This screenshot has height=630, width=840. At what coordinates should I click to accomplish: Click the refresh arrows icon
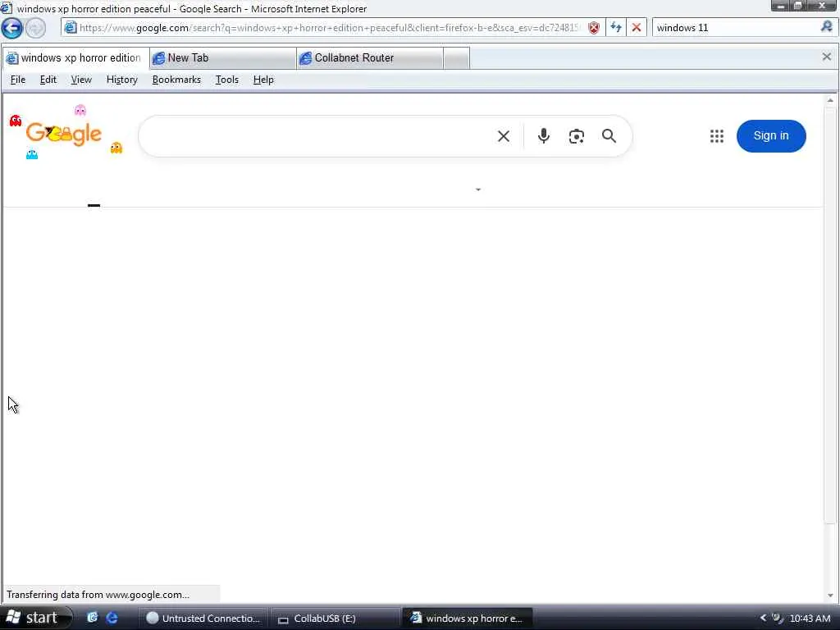coord(616,27)
